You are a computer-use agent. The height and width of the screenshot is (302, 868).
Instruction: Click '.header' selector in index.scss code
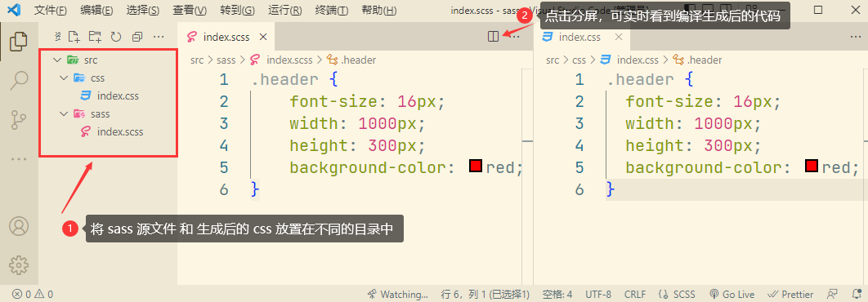point(284,80)
